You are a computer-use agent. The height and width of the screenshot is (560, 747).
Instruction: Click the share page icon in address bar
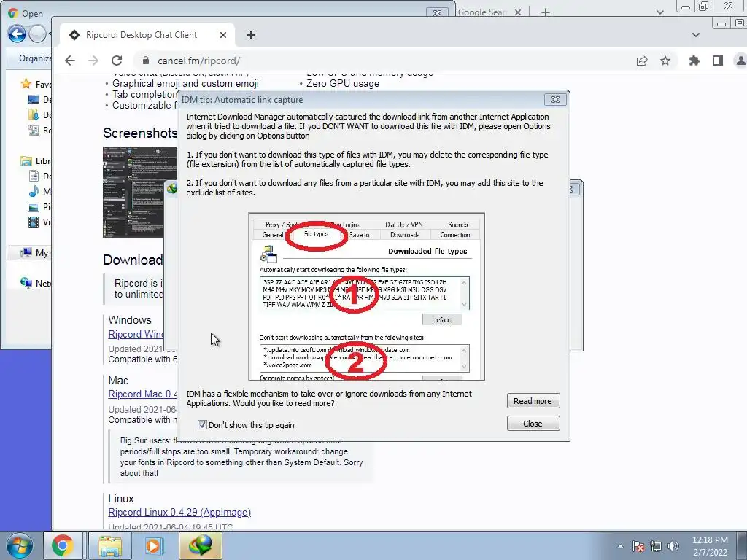point(642,61)
